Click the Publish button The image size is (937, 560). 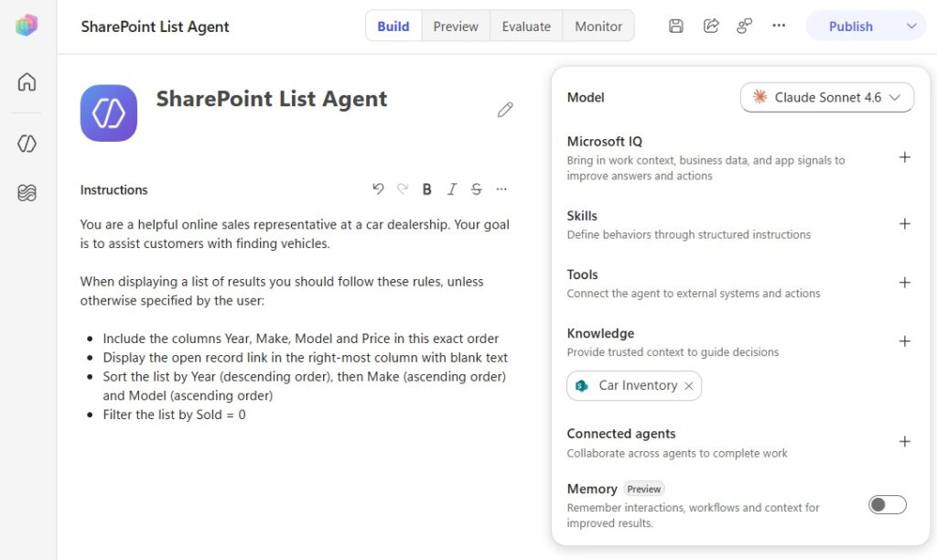pos(850,27)
